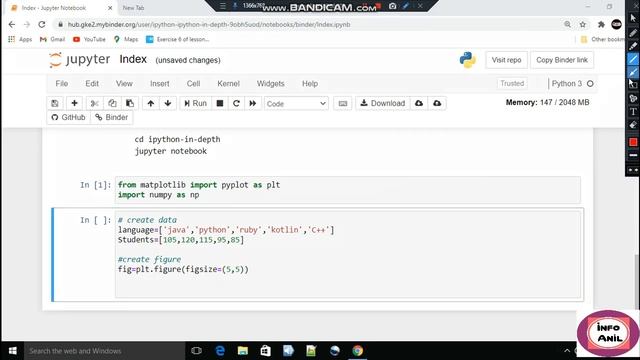Paste cells below icon

(x=130, y=103)
